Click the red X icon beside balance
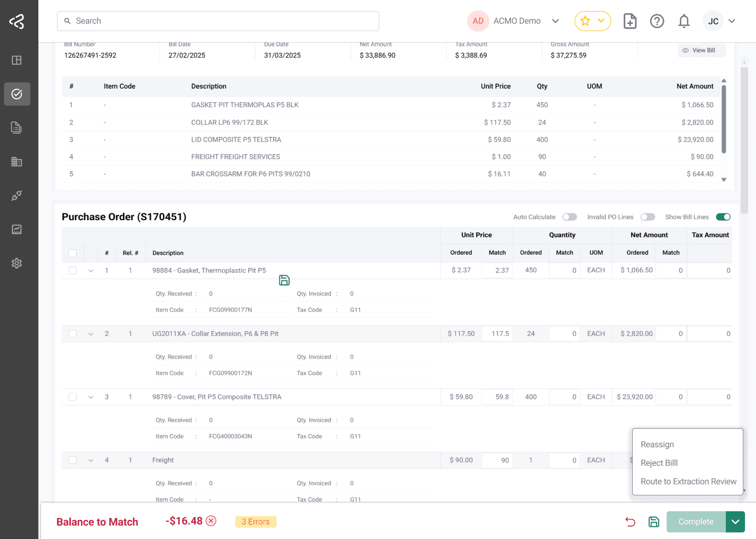Image resolution: width=756 pixels, height=539 pixels. point(211,521)
